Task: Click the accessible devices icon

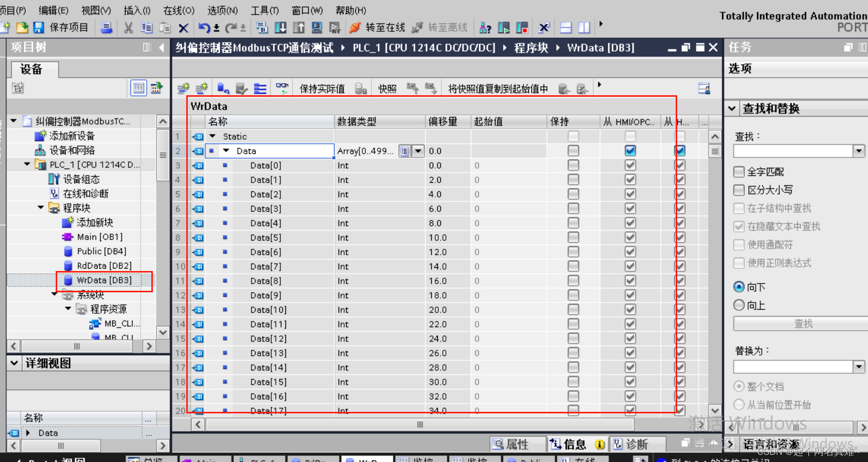Action: [485, 27]
